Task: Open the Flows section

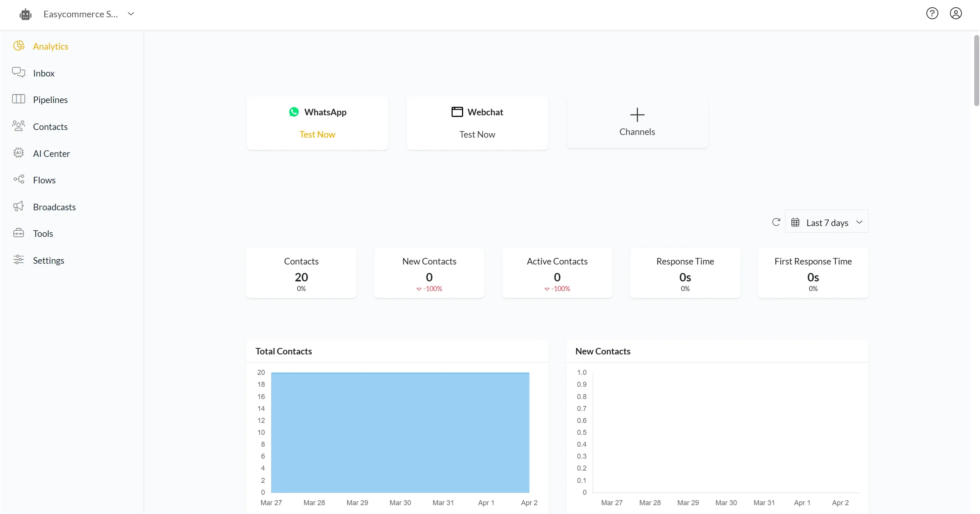Action: [44, 180]
